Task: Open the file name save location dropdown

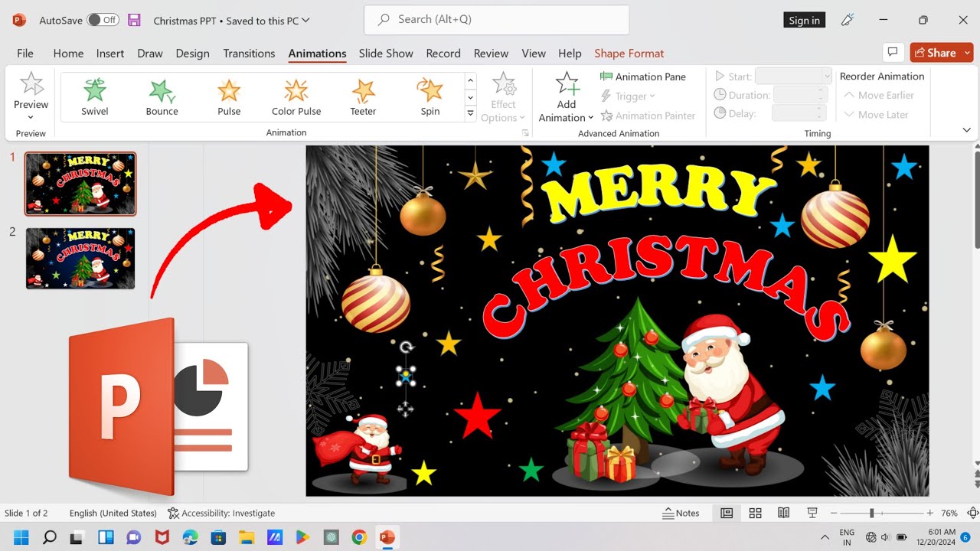Action: [x=306, y=21]
